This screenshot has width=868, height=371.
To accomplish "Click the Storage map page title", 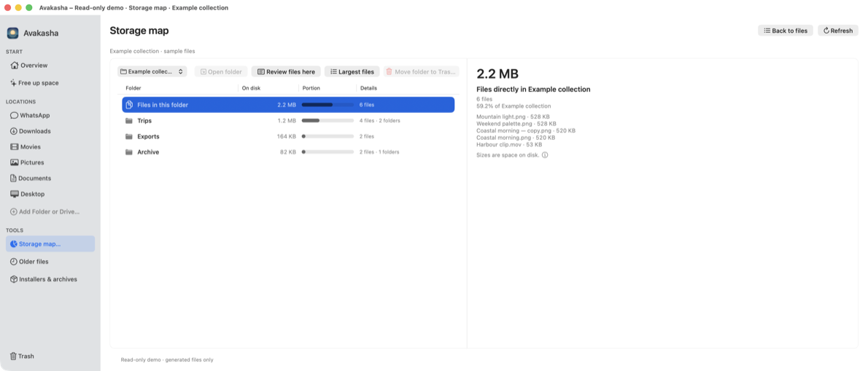I will [x=139, y=31].
